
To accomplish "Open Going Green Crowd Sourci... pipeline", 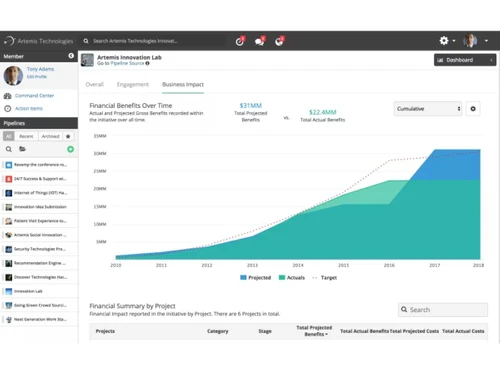I will [x=40, y=305].
